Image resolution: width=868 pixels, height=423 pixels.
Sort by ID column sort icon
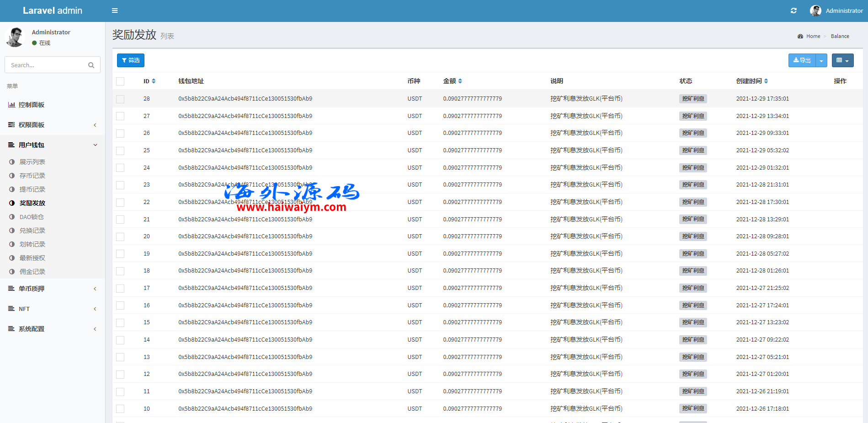[x=154, y=81]
